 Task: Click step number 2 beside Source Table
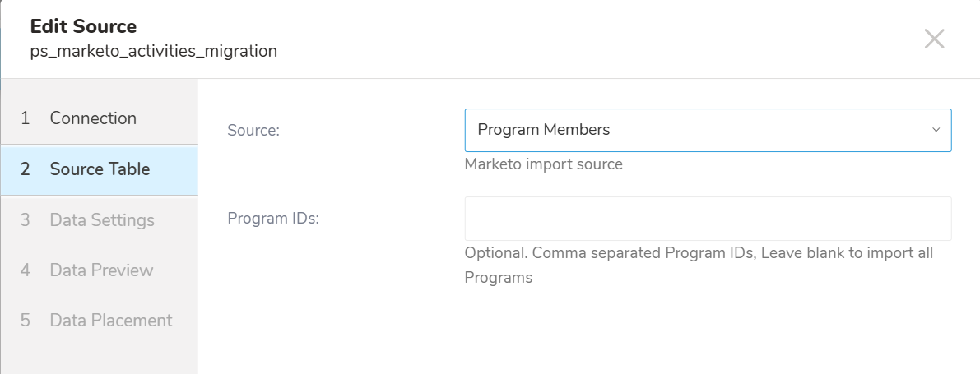[x=25, y=169]
